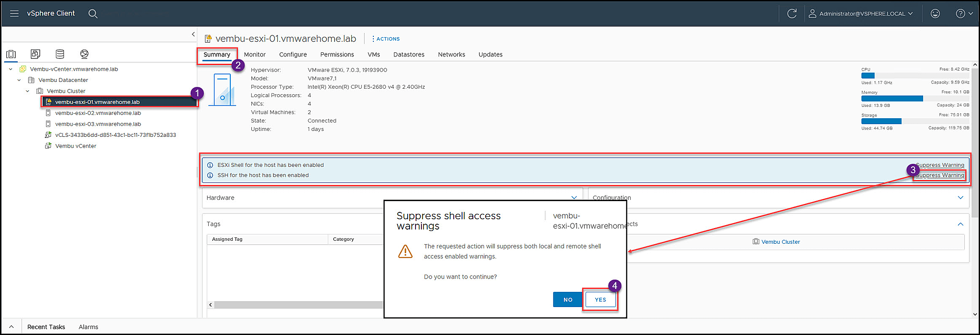Select vembu-esxi-03.vmwarehome.lab host
Image resolution: width=980 pixels, height=335 pixels.
[x=98, y=124]
